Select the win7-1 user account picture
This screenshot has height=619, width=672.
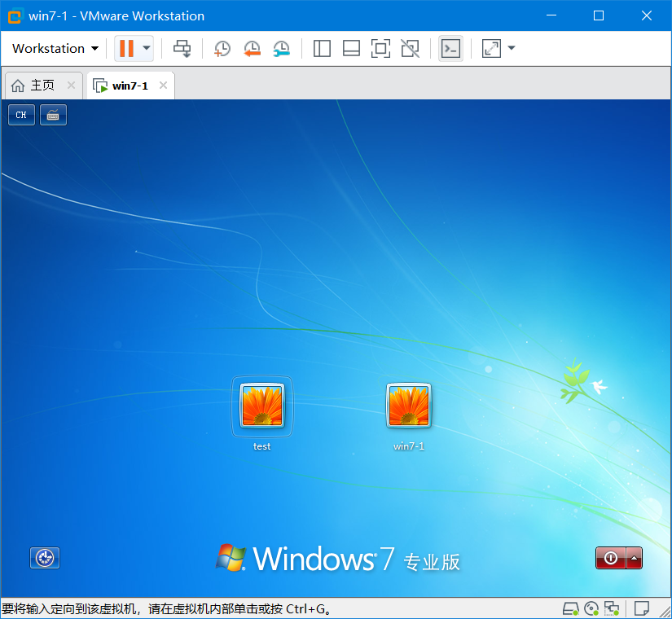point(409,406)
